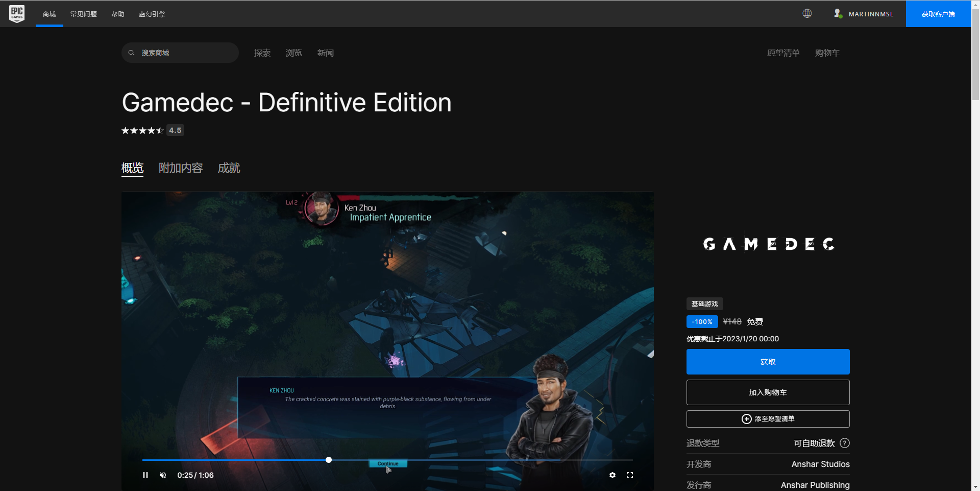Click the 4.5 rating badge
This screenshot has width=980, height=491.
click(175, 130)
